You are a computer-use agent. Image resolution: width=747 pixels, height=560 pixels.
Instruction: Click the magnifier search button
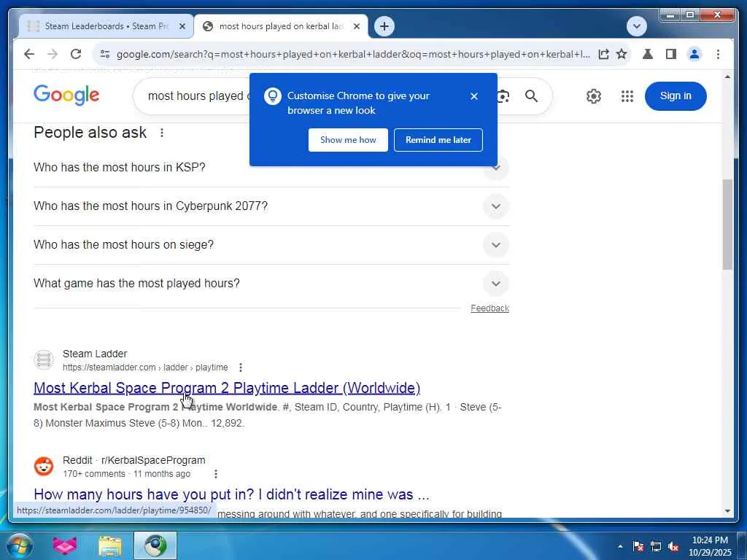(x=531, y=96)
